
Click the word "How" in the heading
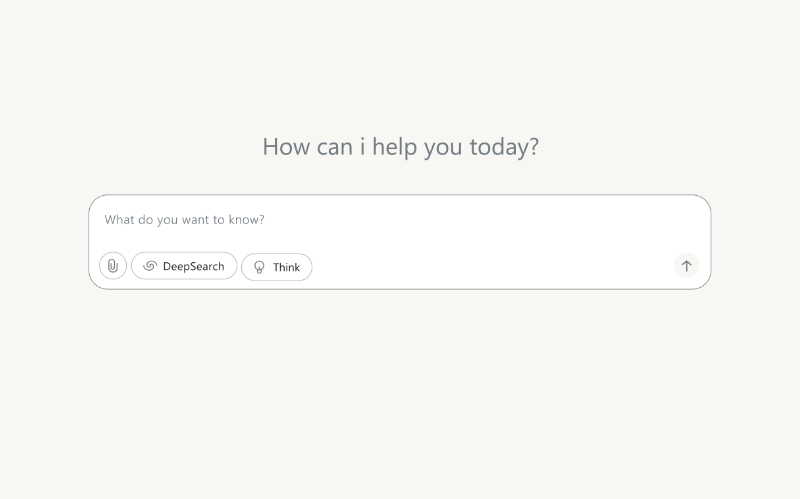286,147
